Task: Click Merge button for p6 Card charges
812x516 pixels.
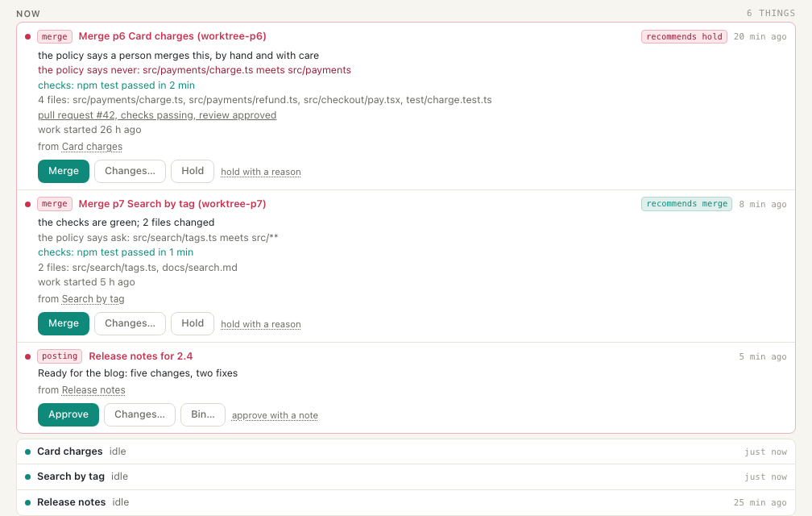Action: tap(63, 171)
